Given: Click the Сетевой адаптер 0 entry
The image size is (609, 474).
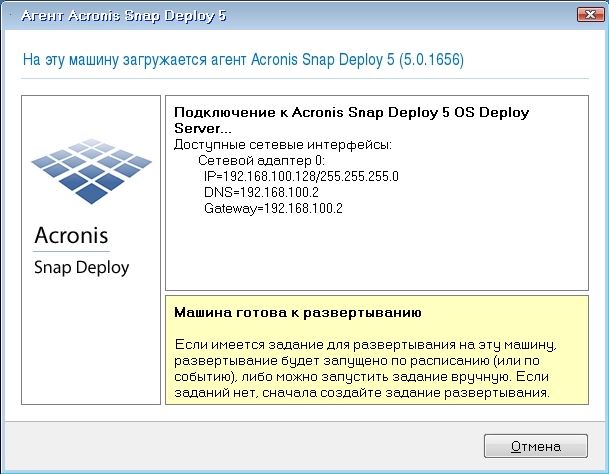Looking at the screenshot, I should point(261,160).
